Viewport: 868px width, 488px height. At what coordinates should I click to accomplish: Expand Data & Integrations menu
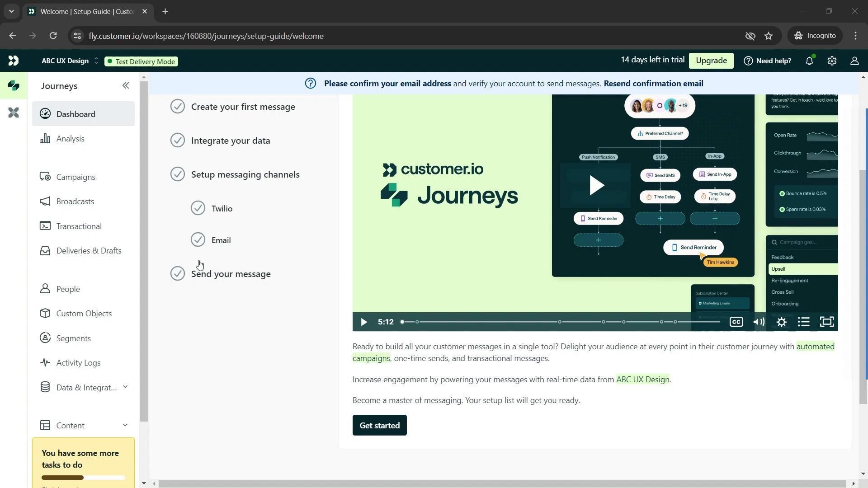point(125,387)
